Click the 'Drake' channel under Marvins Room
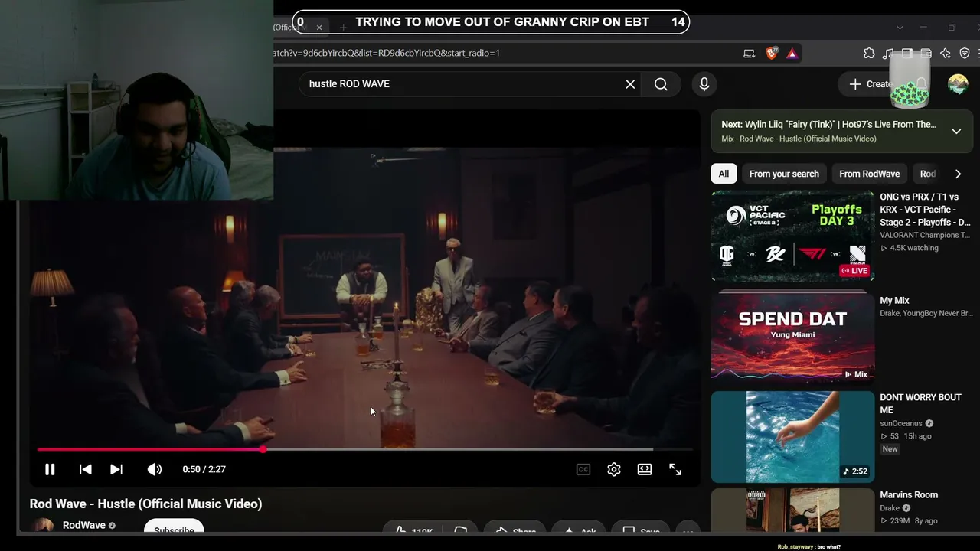 point(890,508)
